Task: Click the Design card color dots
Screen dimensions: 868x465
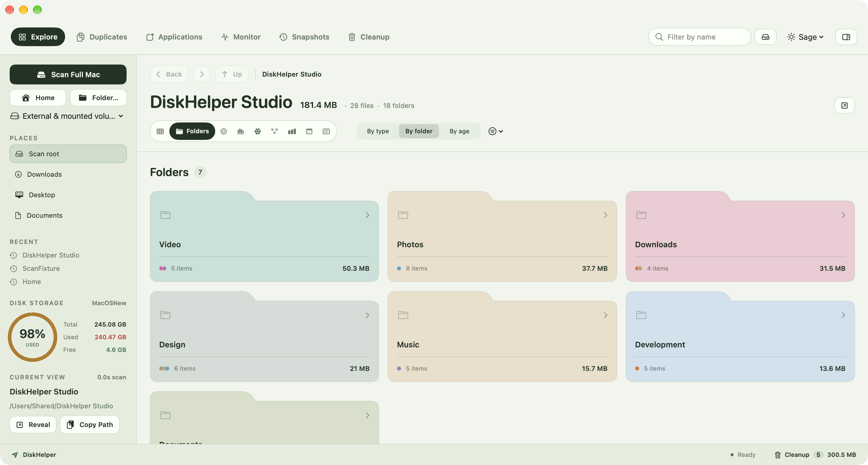Action: click(164, 368)
